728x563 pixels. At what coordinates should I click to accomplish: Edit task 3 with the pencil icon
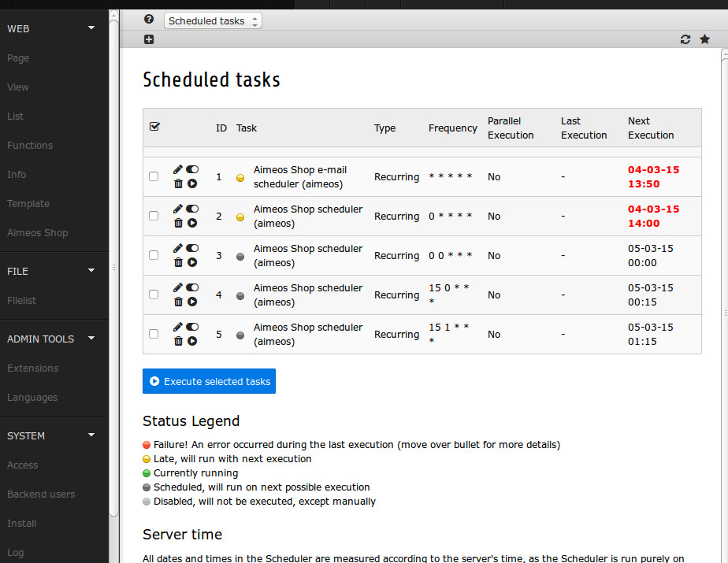[x=177, y=248]
